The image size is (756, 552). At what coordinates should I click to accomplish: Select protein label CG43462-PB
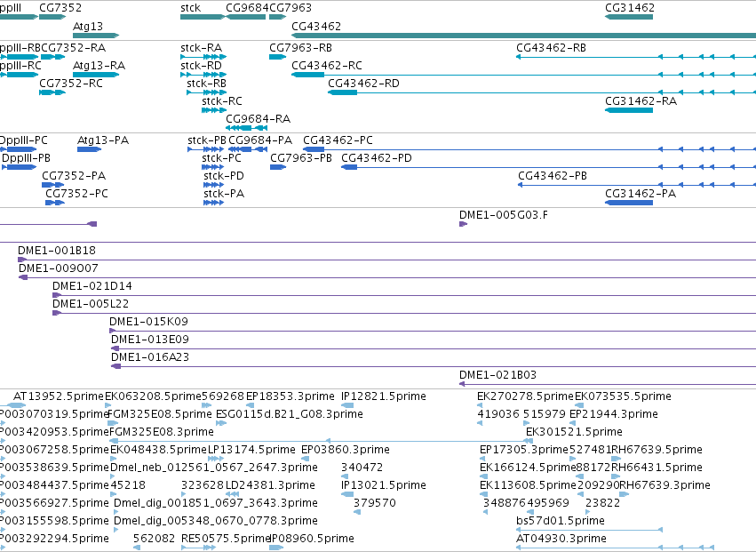(x=553, y=176)
